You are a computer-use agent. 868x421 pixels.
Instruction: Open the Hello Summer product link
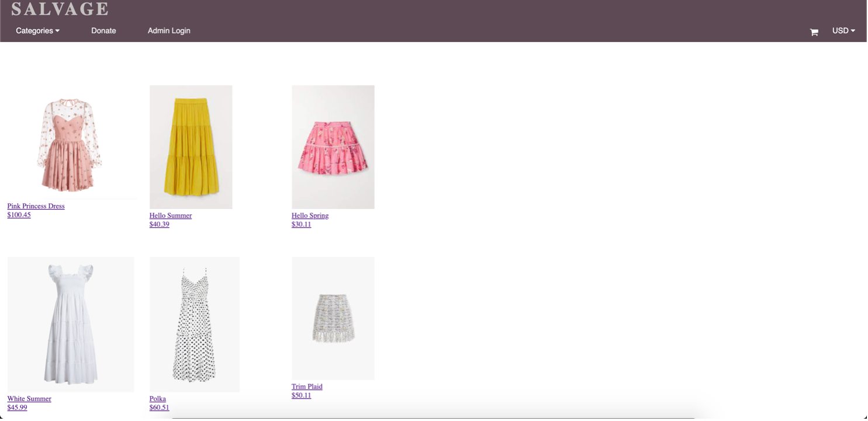point(170,215)
